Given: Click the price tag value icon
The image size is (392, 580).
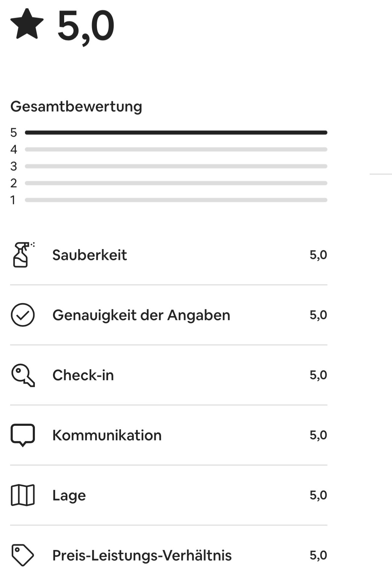Looking at the screenshot, I should [23, 555].
